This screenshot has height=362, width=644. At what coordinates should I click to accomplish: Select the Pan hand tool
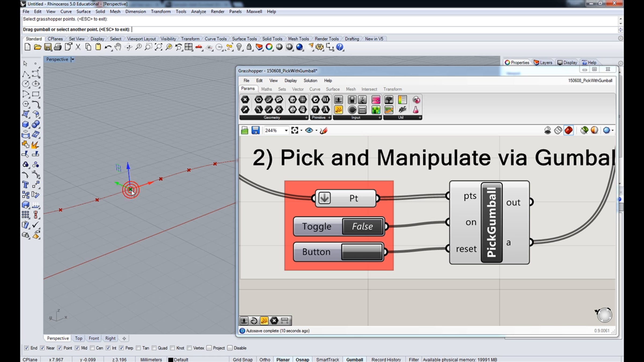[x=118, y=47]
